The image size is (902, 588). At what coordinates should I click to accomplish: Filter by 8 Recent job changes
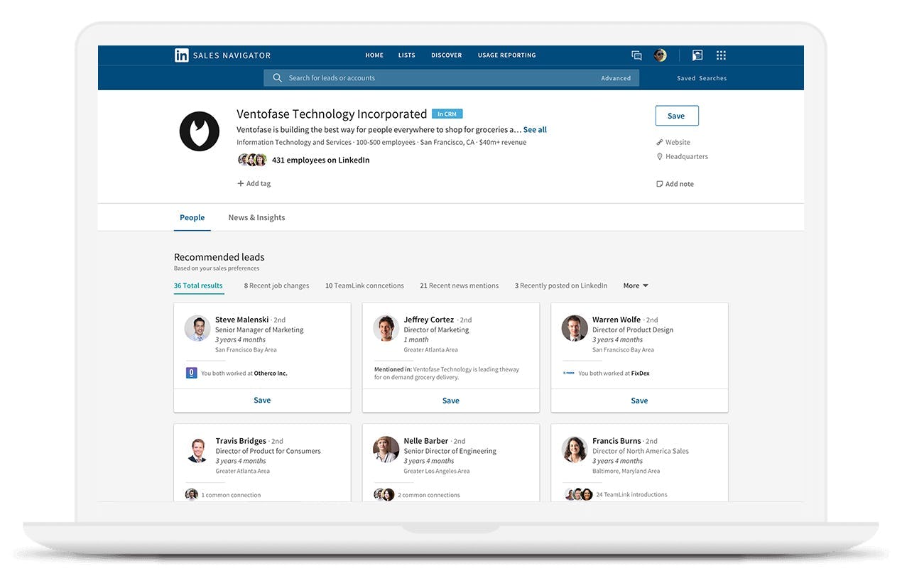coord(276,285)
